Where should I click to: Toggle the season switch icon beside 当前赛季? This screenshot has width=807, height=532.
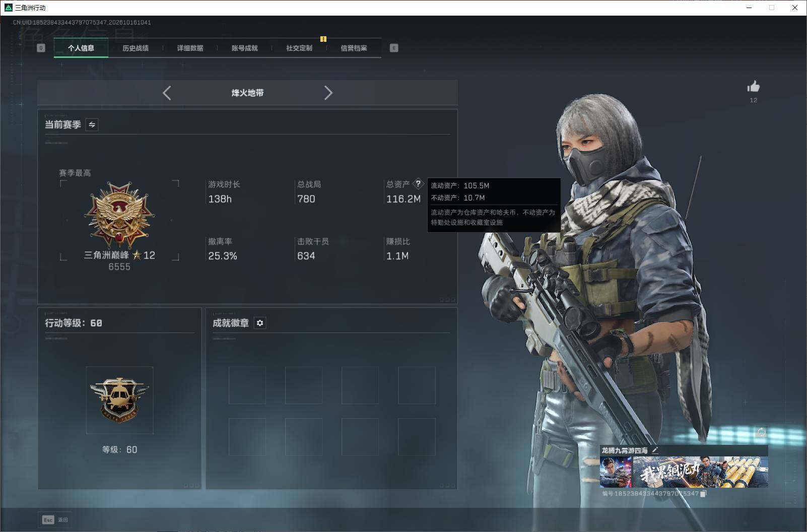pyautogui.click(x=92, y=124)
